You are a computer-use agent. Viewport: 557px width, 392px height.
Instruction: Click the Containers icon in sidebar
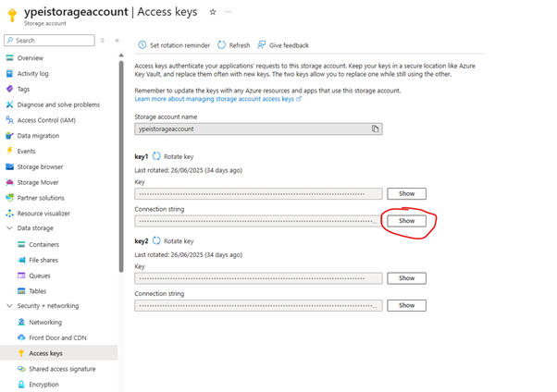pyautogui.click(x=21, y=244)
